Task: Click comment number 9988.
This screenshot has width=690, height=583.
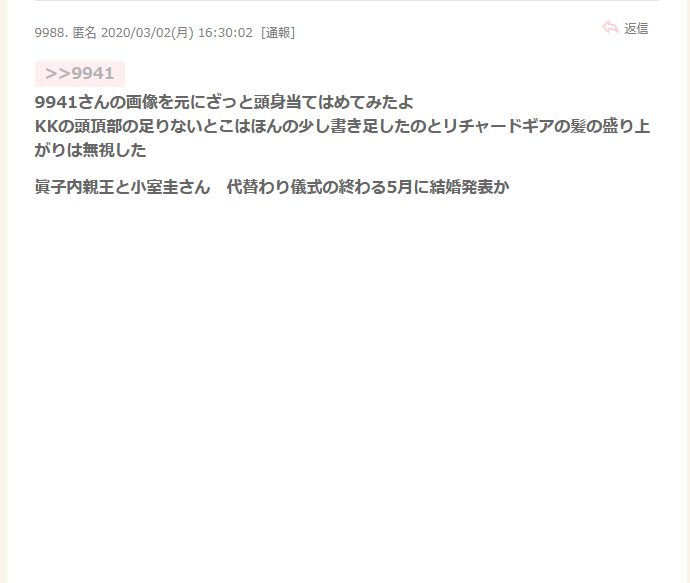Action: [51, 33]
